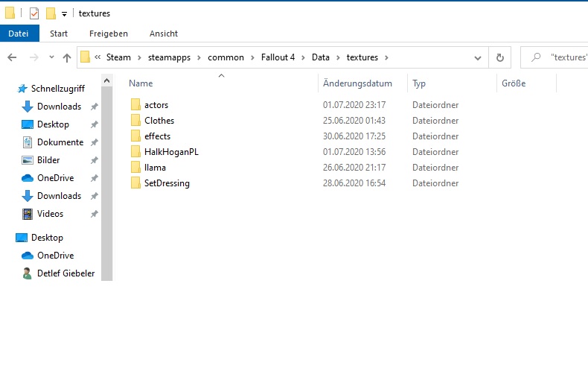588x377 pixels.
Task: Select the SetDressing folder
Action: coord(167,183)
